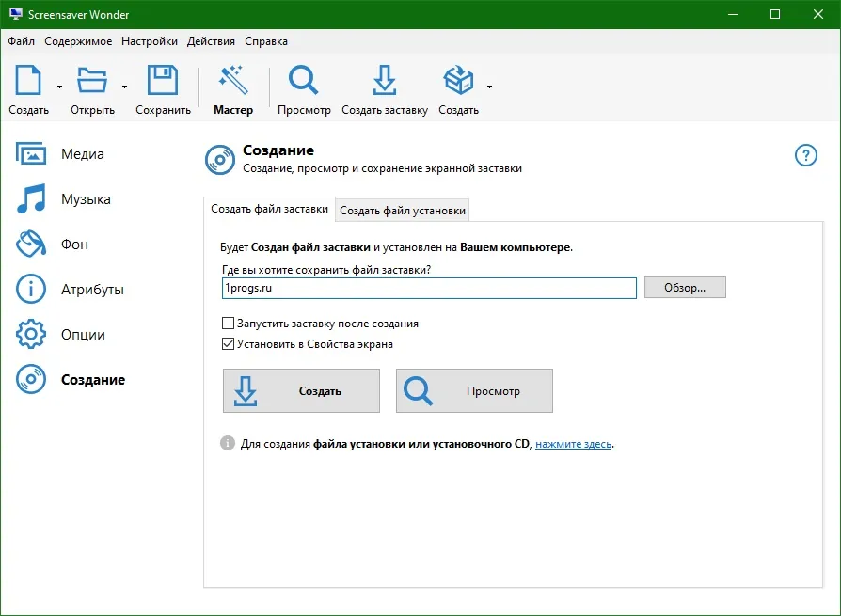
Task: Click the Фон sidebar label
Action: [74, 244]
